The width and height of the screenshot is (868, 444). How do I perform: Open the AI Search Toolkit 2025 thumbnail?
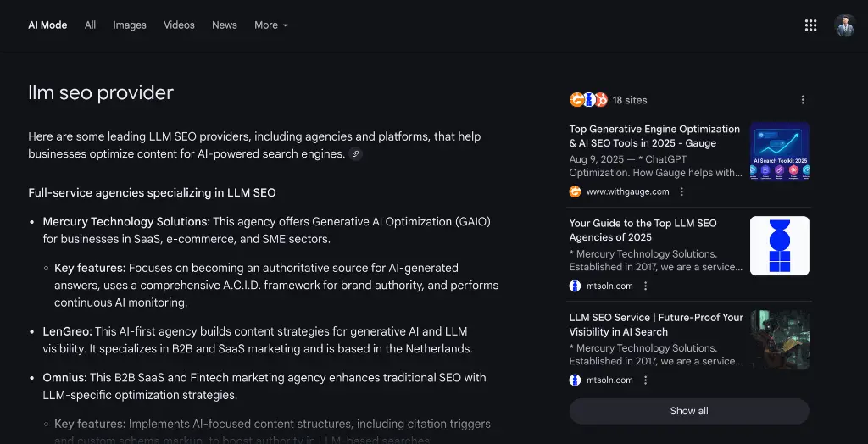(x=780, y=151)
